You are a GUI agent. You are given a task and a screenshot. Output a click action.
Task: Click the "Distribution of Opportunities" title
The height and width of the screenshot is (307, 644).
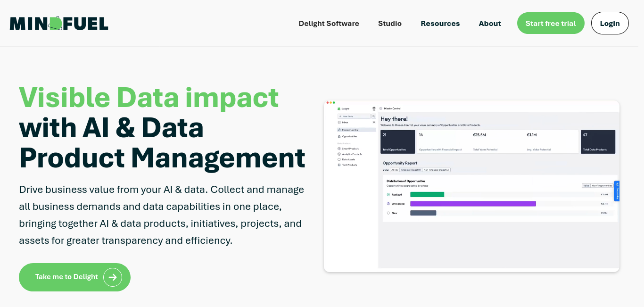click(x=406, y=181)
